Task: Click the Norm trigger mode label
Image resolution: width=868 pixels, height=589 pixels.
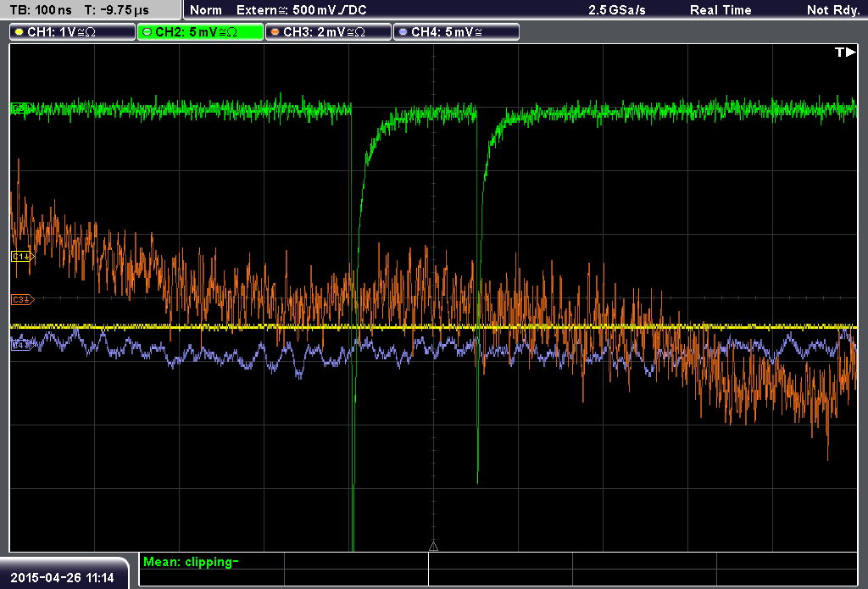Action: 206,10
